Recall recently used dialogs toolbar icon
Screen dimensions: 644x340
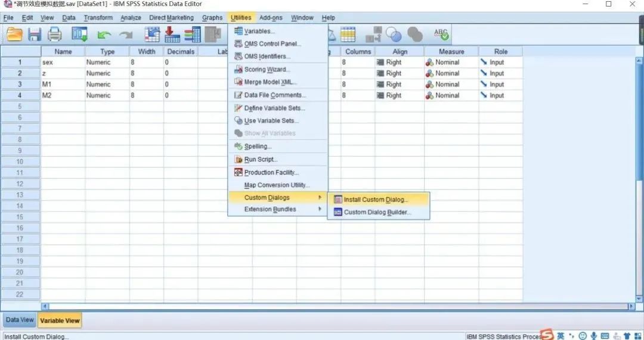click(x=79, y=35)
